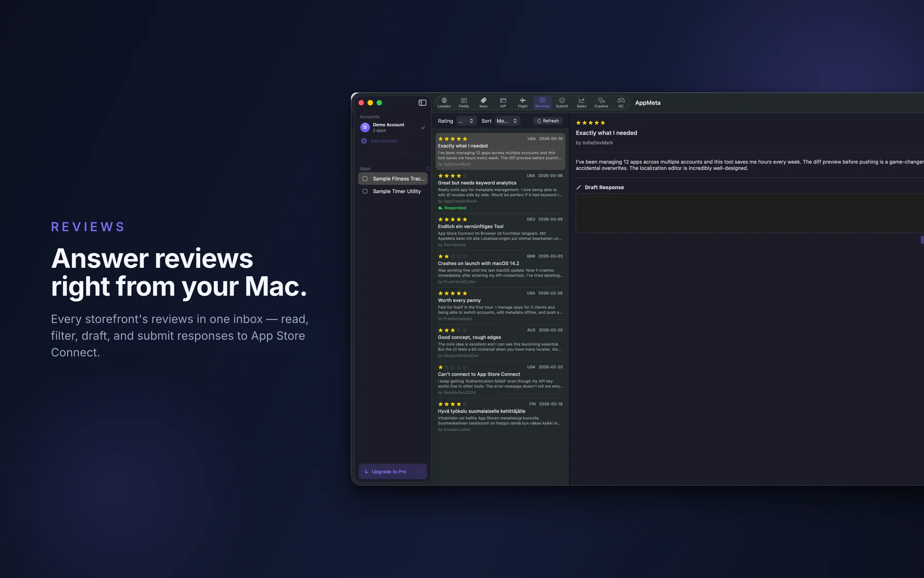
Task: Open the Sales section
Action: 582,103
